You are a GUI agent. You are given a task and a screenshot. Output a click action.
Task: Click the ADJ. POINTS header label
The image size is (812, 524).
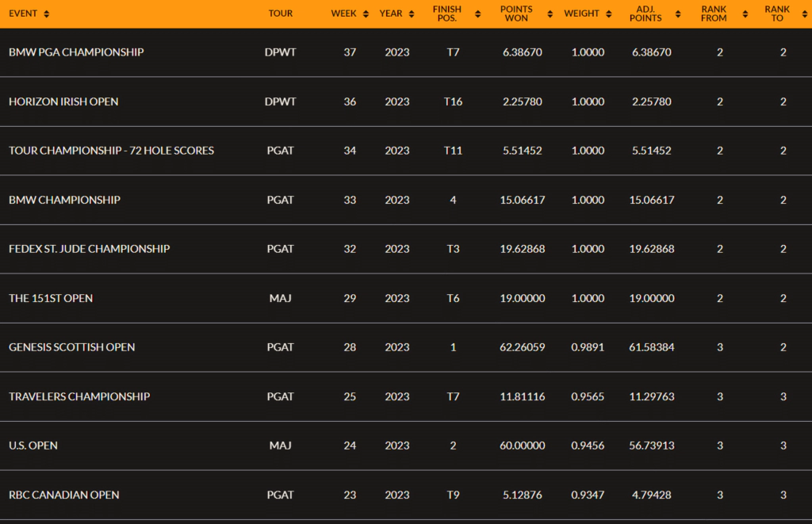click(x=645, y=13)
